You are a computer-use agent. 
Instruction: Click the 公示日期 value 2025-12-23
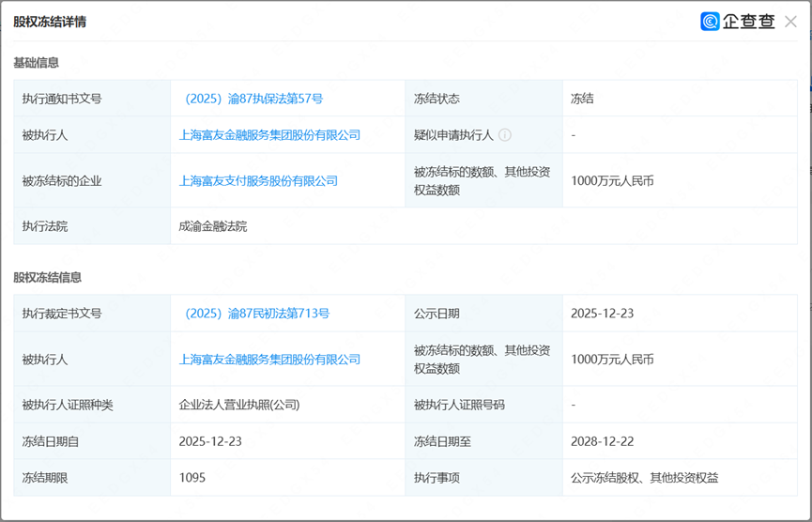[x=602, y=314]
